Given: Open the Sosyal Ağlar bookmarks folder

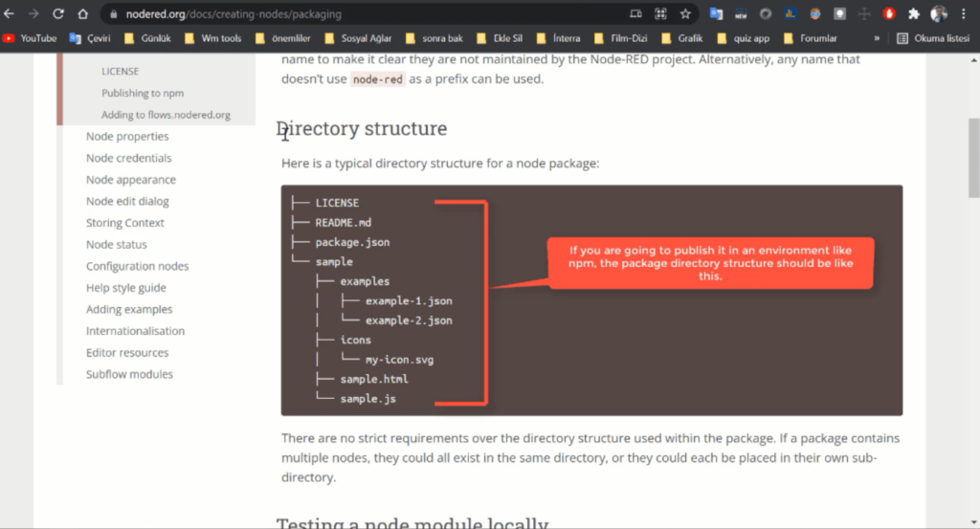Looking at the screenshot, I should pos(358,38).
